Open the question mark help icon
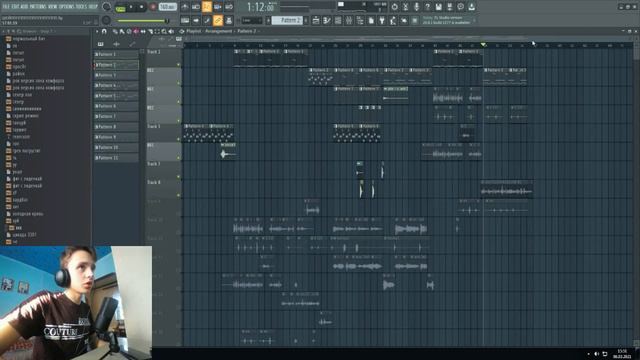 click(427, 7)
